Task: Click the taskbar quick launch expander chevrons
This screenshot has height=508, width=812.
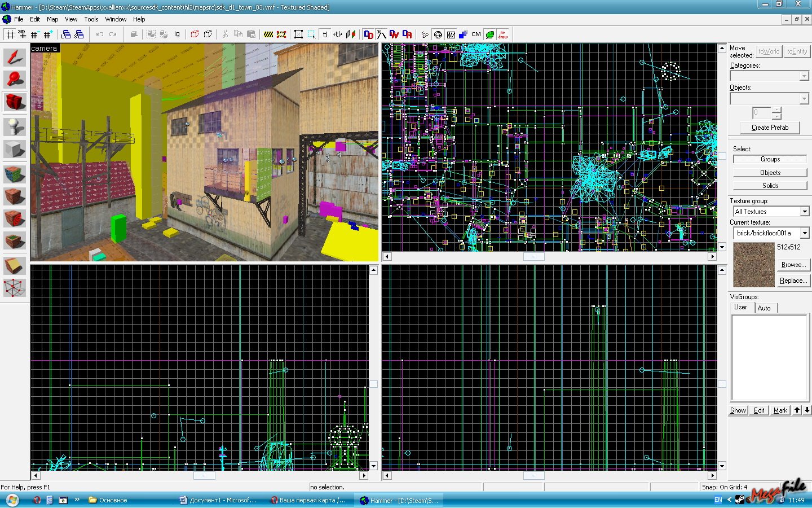Action: point(77,500)
